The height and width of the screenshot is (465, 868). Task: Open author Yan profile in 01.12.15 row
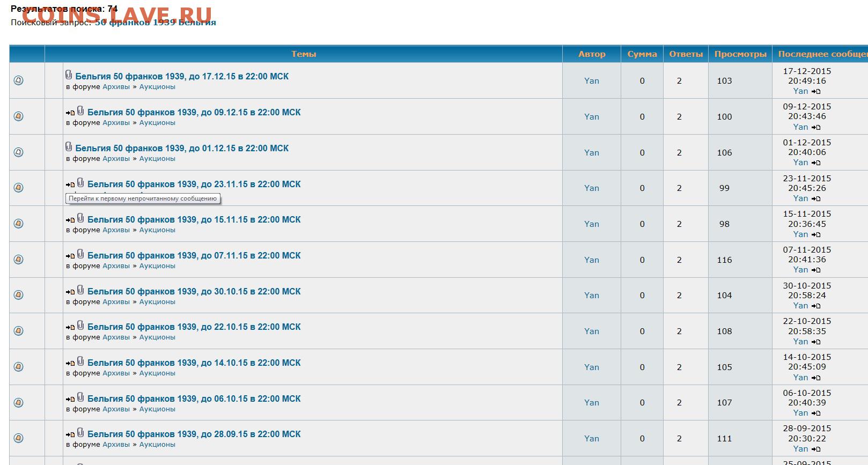[592, 153]
